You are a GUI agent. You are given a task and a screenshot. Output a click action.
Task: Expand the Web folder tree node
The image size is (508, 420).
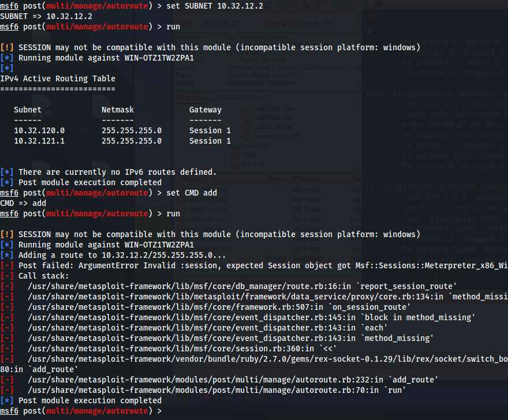tap(224, 155)
